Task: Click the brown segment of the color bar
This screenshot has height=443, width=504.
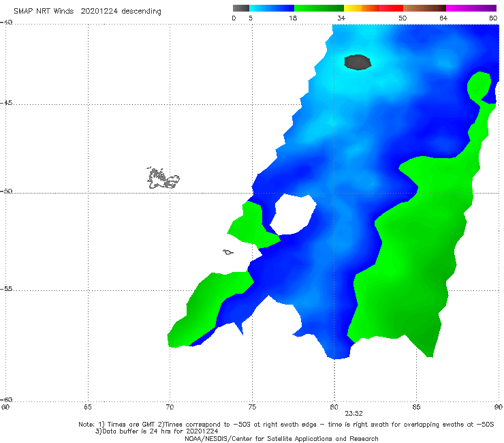Action: (x=424, y=8)
